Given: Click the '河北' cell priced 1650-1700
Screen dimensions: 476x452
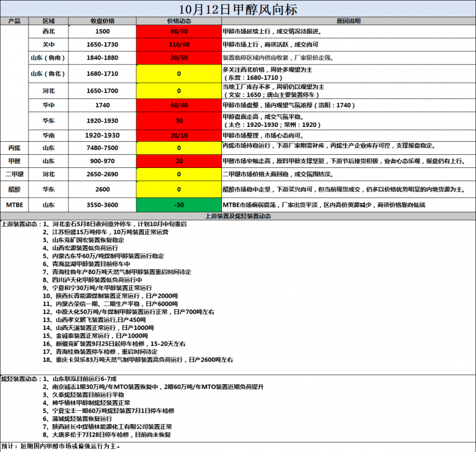Looking at the screenshot, I should (49, 91).
